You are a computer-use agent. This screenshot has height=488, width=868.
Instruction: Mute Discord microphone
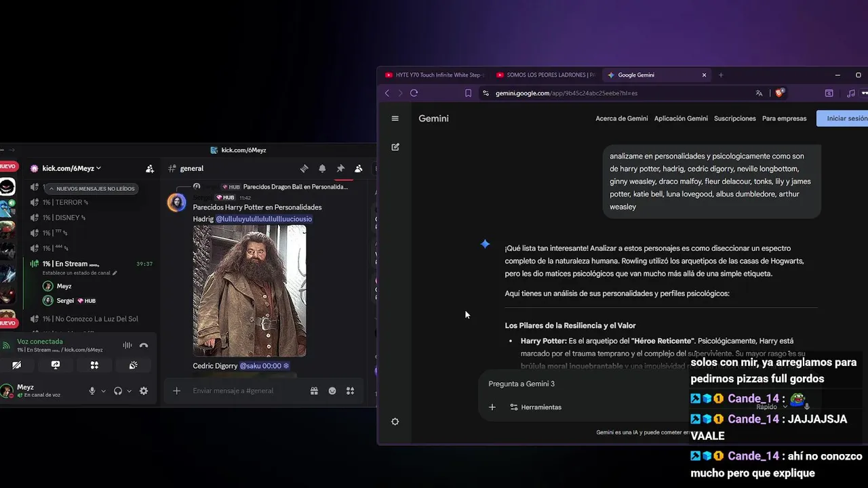coord(92,391)
